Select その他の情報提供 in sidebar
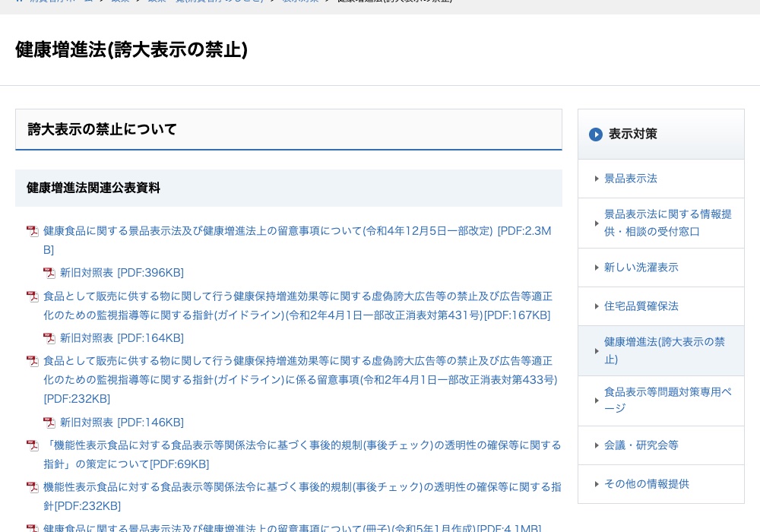Viewport: 760px width, 532px height. click(x=646, y=484)
